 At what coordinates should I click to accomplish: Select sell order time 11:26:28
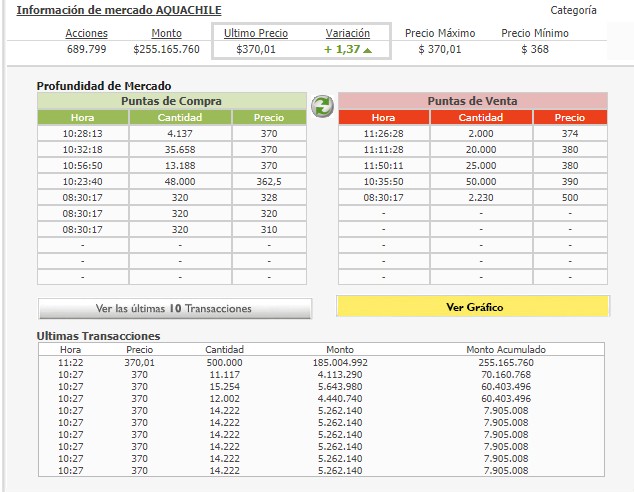pyautogui.click(x=383, y=134)
